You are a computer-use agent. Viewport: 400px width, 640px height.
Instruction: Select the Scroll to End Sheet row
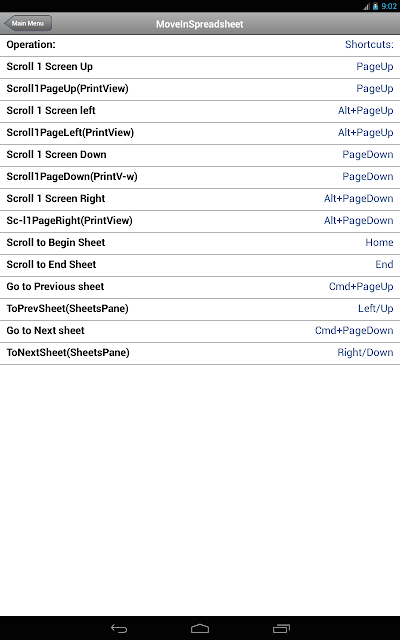point(200,266)
